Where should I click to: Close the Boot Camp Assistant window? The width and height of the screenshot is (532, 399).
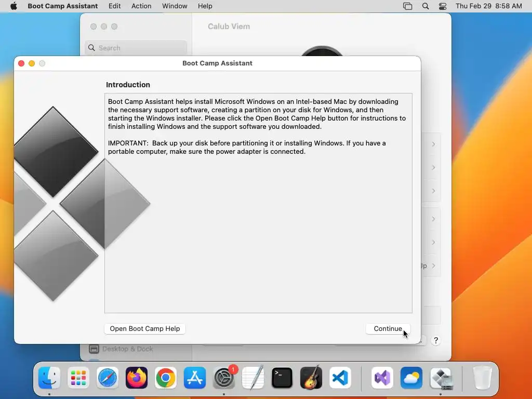point(21,63)
